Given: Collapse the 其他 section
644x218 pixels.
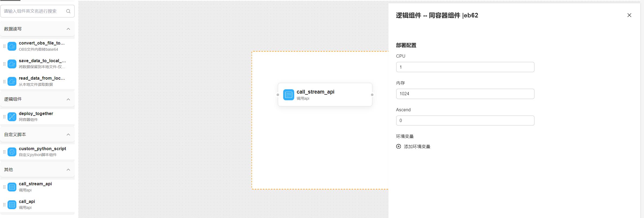Looking at the screenshot, I should click(x=68, y=170).
